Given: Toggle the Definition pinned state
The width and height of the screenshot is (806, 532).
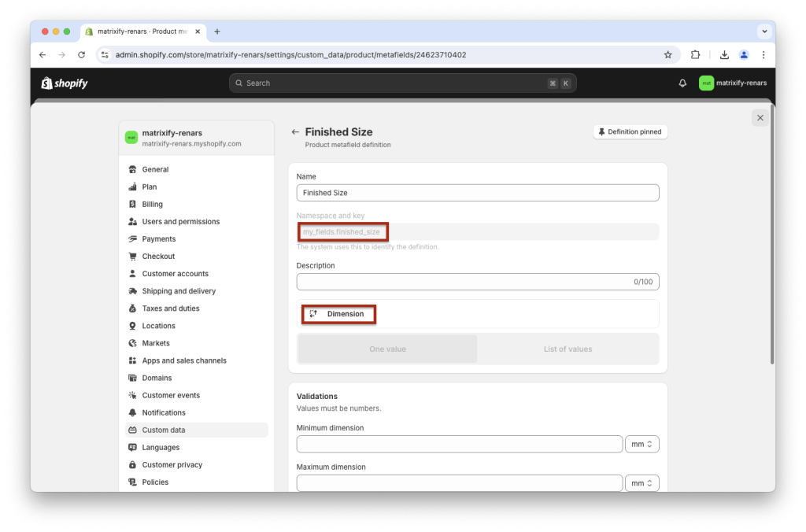Looking at the screenshot, I should point(630,131).
